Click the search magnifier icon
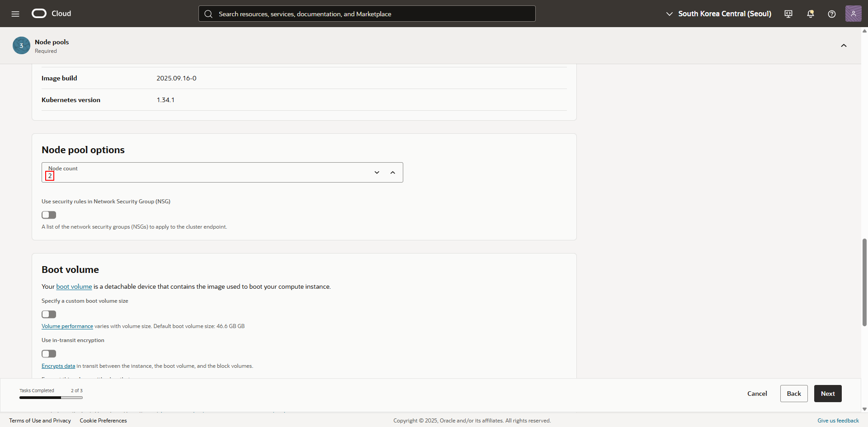The width and height of the screenshot is (868, 427). (x=208, y=14)
